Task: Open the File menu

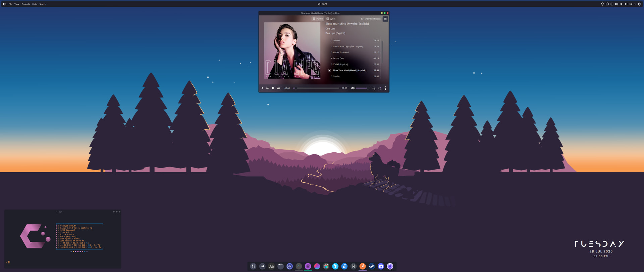Action: click(10, 4)
